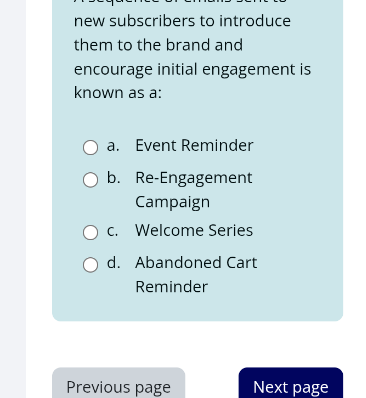
Task: Click the option letter "c."
Action: (x=112, y=231)
